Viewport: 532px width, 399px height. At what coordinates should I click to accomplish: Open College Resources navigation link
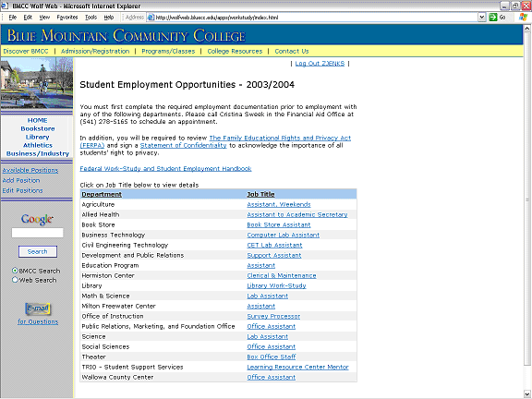[x=235, y=51]
